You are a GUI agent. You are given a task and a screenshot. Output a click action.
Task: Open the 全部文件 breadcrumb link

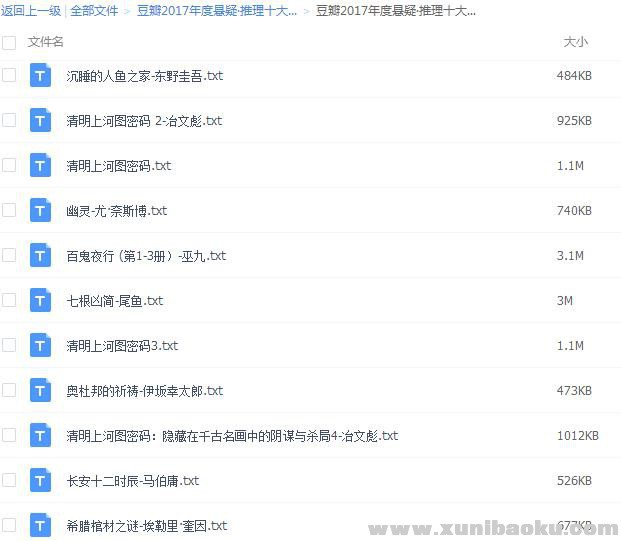click(x=94, y=11)
